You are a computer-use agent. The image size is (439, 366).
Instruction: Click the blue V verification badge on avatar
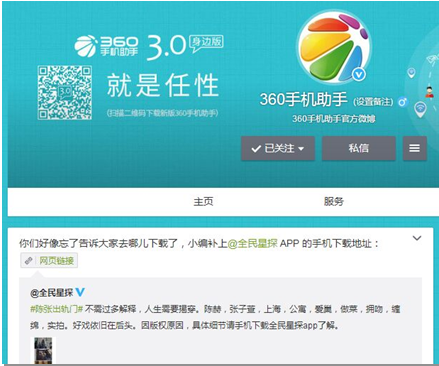click(359, 74)
